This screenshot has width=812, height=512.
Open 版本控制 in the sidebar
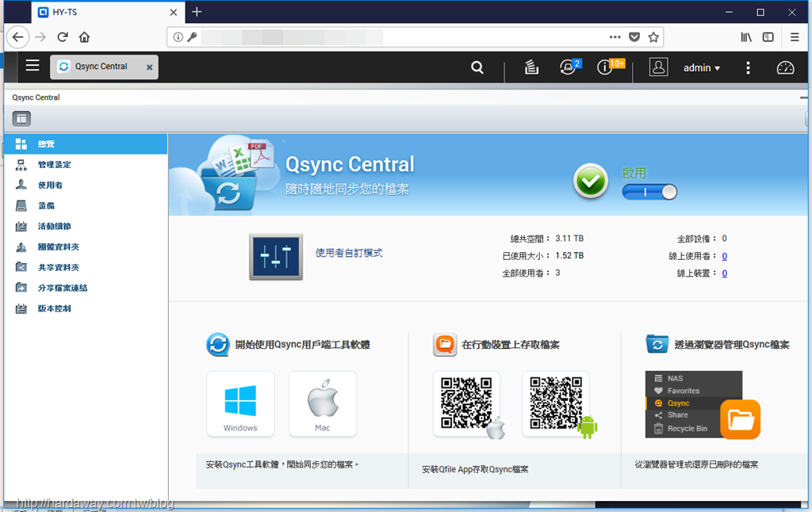[86, 308]
